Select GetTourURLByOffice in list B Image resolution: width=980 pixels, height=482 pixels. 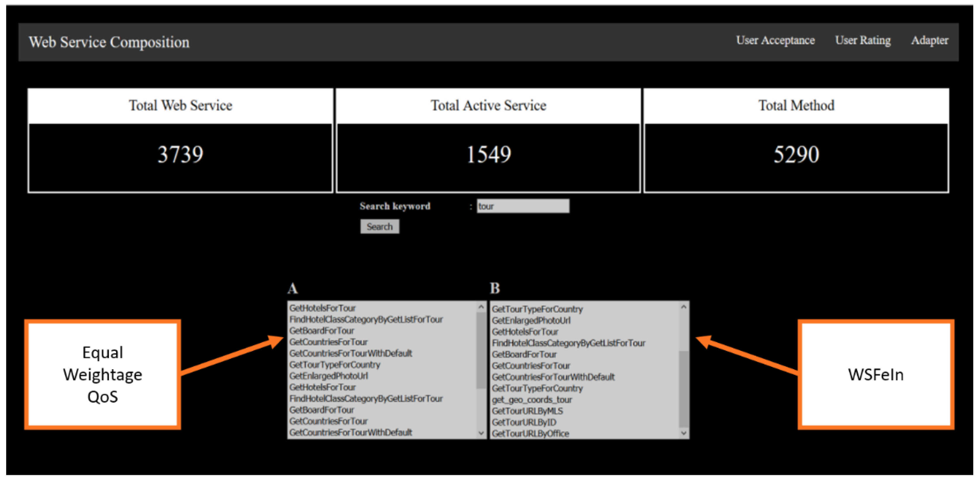530,434
